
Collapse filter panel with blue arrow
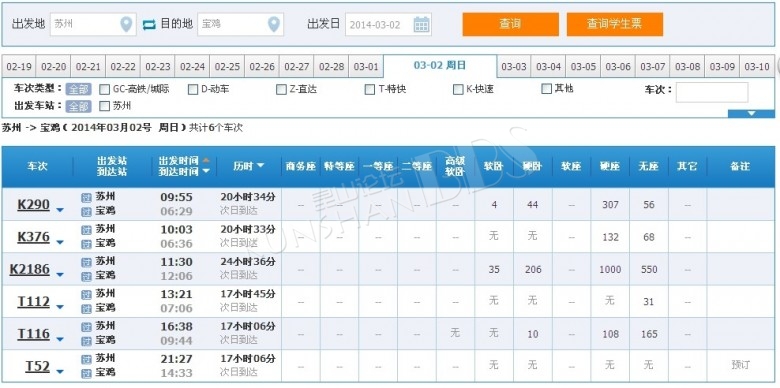[x=751, y=113]
